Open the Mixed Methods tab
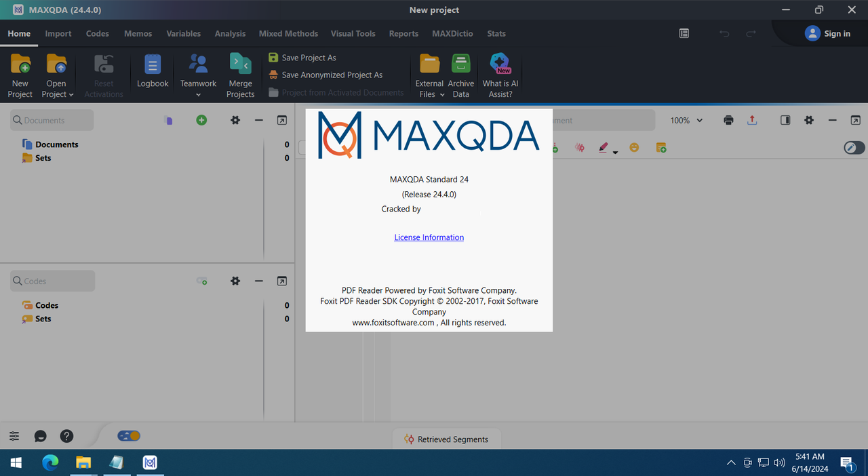The height and width of the screenshot is (476, 868). pos(288,33)
